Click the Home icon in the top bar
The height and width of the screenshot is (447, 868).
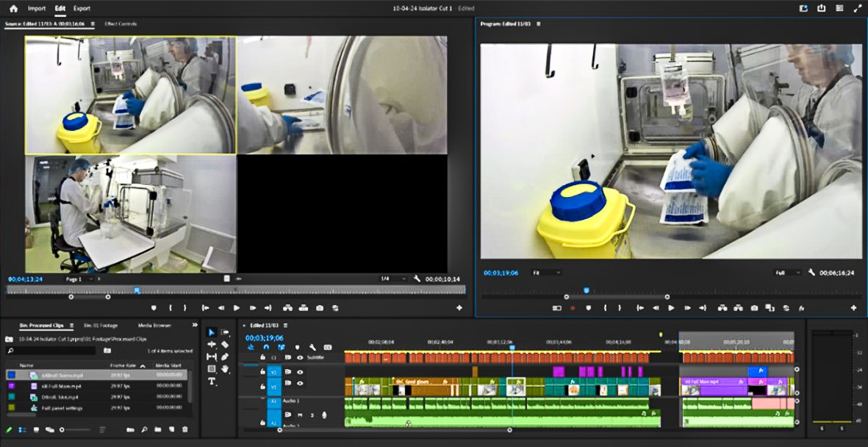(13, 9)
